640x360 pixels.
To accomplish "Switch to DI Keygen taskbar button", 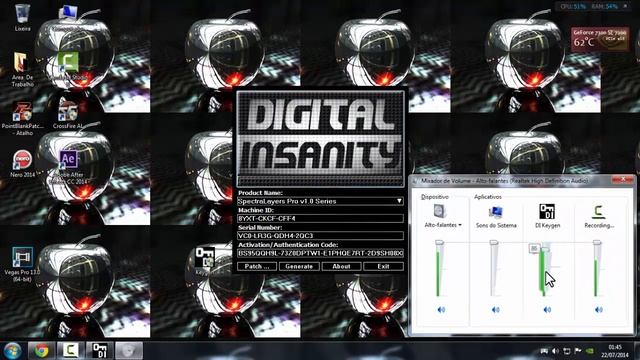I will 100,351.
